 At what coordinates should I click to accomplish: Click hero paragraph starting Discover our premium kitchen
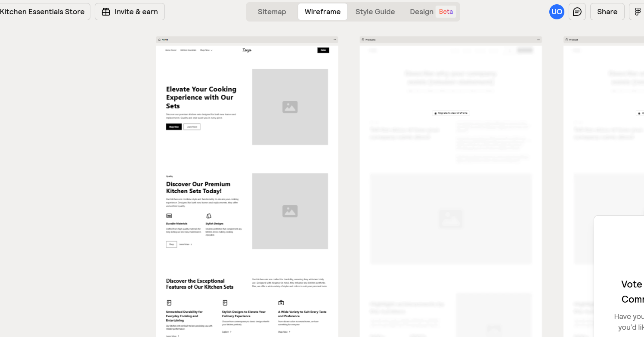[201, 116]
